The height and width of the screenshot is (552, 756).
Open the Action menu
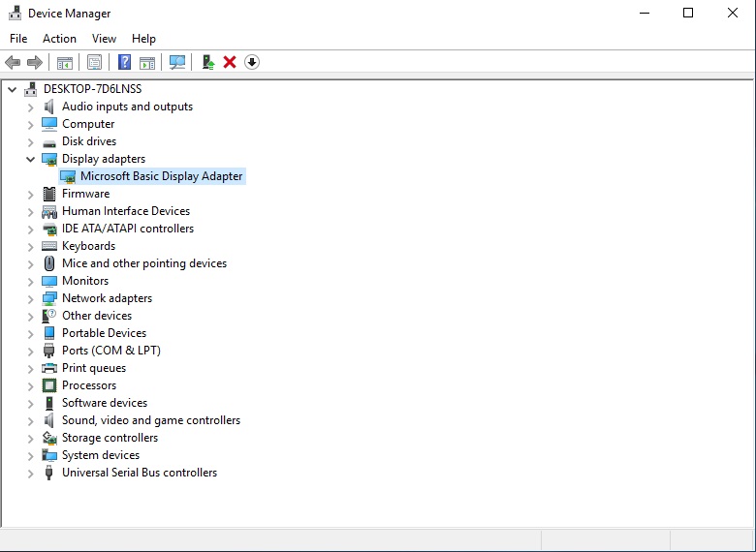point(59,39)
